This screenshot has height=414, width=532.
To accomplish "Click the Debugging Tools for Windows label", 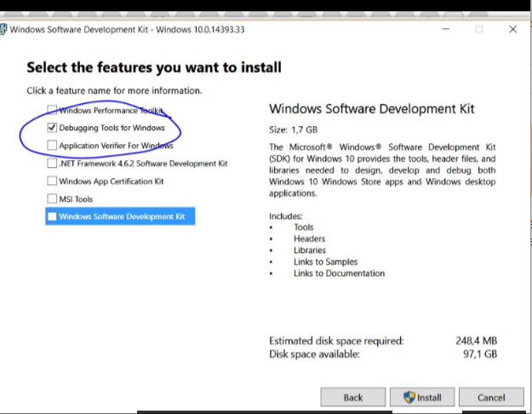I will (x=112, y=128).
